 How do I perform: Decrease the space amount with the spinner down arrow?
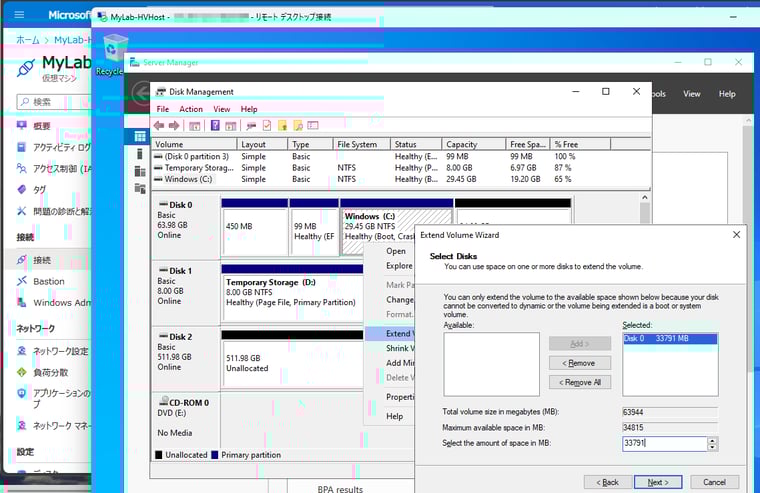[x=712, y=447]
